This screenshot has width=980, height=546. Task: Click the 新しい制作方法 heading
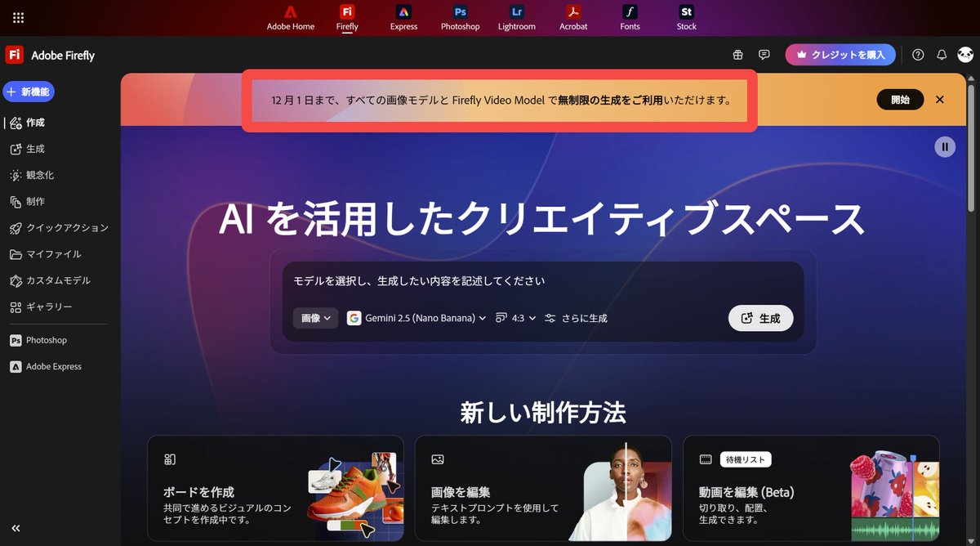point(543,413)
